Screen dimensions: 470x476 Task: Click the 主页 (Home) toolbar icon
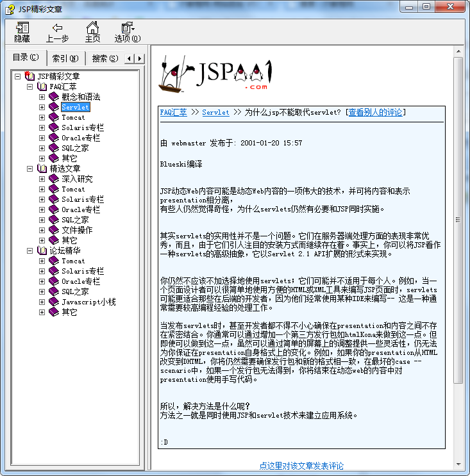point(92,28)
